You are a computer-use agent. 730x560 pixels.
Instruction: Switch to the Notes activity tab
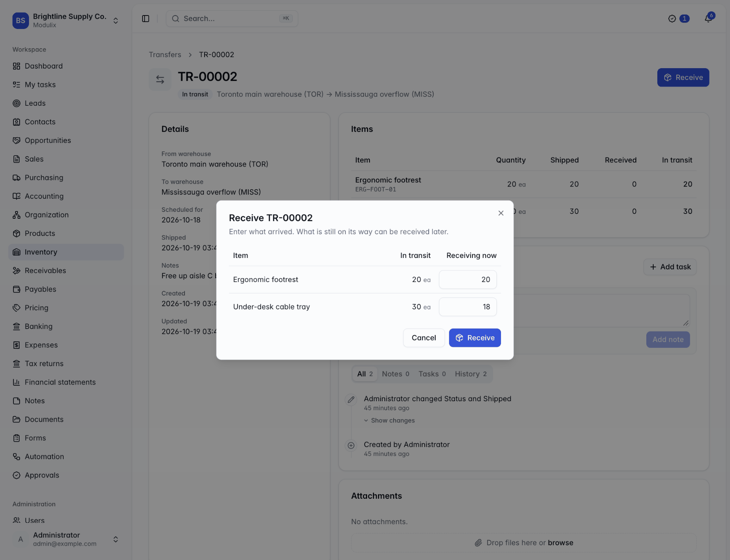[x=395, y=374]
